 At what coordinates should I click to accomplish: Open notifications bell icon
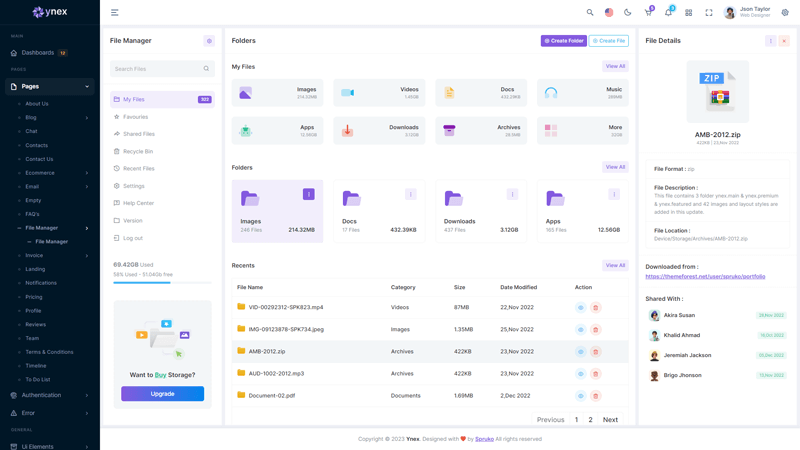click(668, 13)
